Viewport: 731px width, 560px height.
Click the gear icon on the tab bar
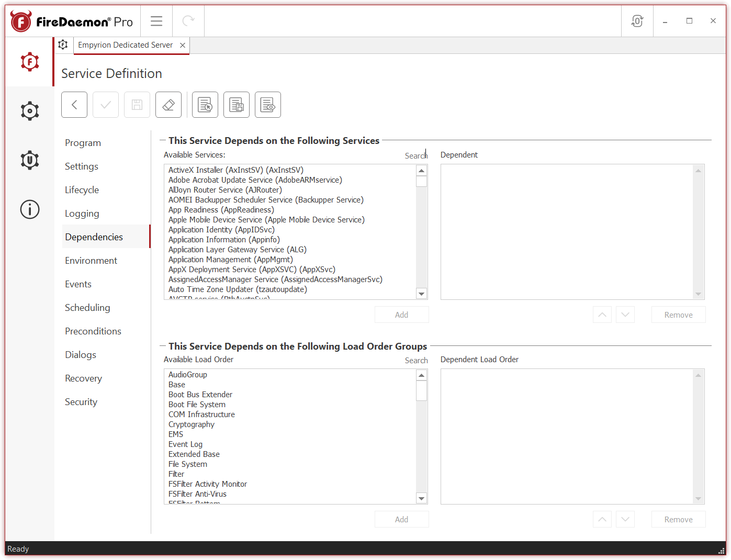(x=63, y=45)
